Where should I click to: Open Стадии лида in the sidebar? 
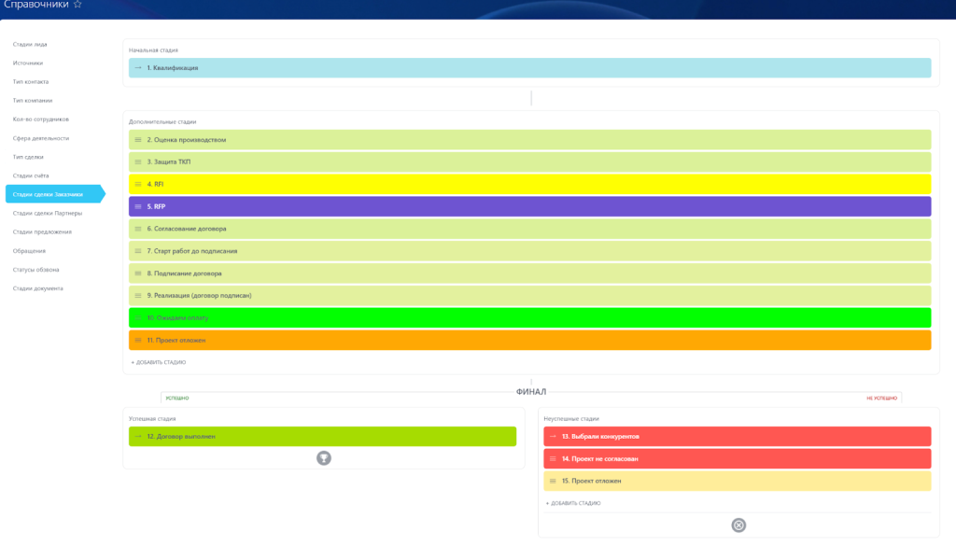click(30, 44)
